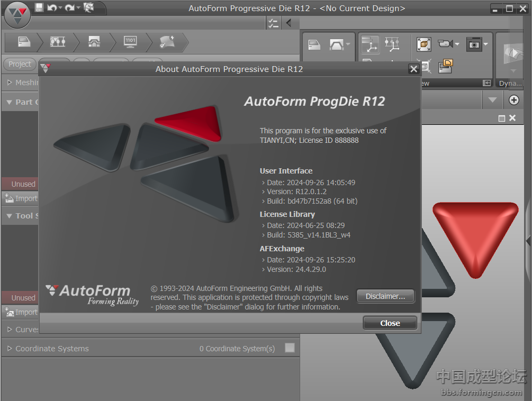Toggle the checkbox beside 0 Coordinate System(s)
The image size is (532, 401).
(290, 348)
